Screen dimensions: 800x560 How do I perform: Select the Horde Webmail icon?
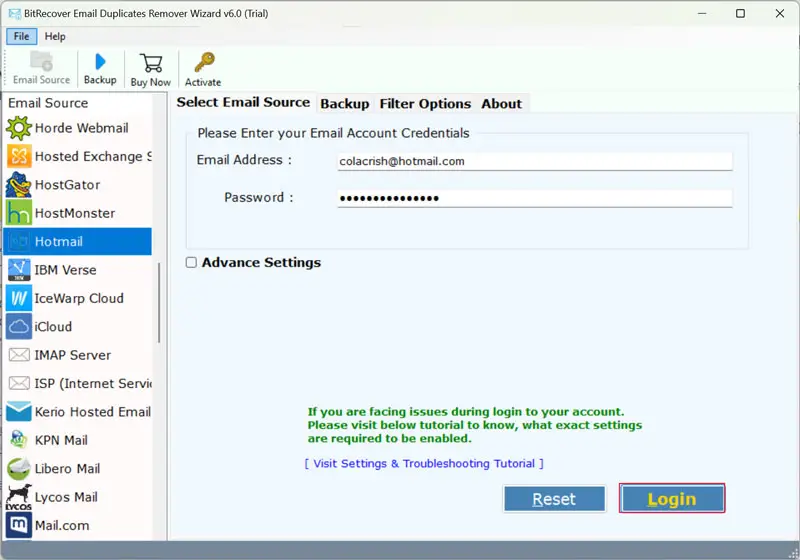19,128
